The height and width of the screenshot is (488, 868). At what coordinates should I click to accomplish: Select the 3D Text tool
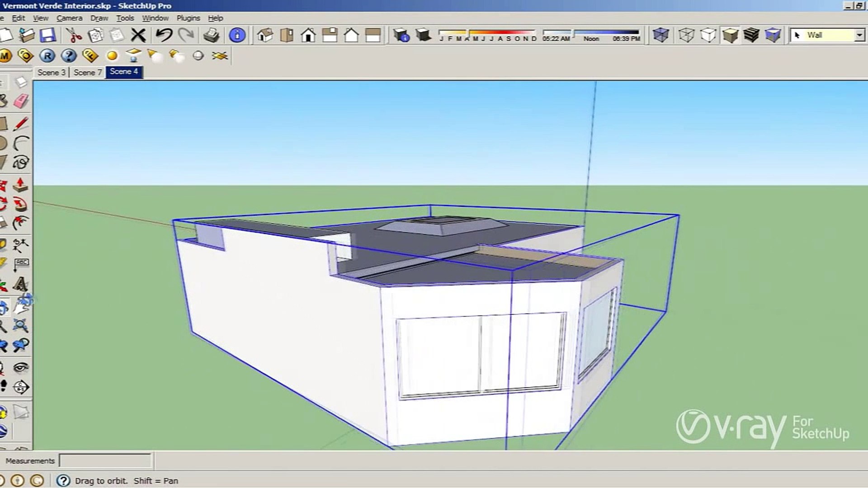20,284
